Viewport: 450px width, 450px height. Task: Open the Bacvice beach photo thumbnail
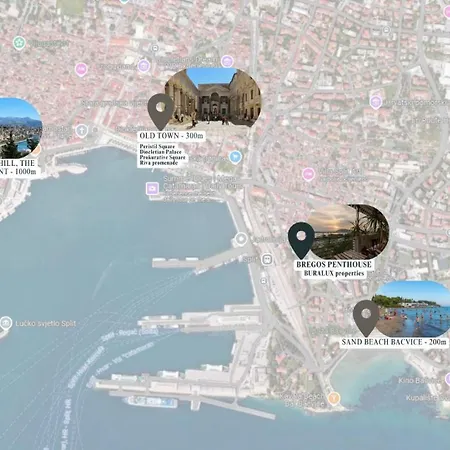point(412,309)
